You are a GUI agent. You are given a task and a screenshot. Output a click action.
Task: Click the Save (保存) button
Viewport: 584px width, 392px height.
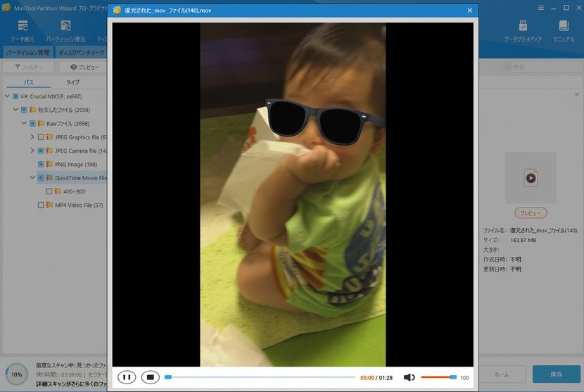(x=557, y=374)
